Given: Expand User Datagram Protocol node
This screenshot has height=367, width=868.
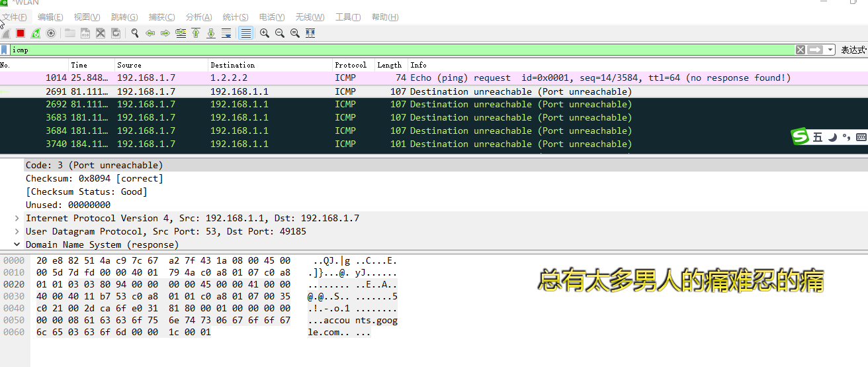Looking at the screenshot, I should [17, 231].
